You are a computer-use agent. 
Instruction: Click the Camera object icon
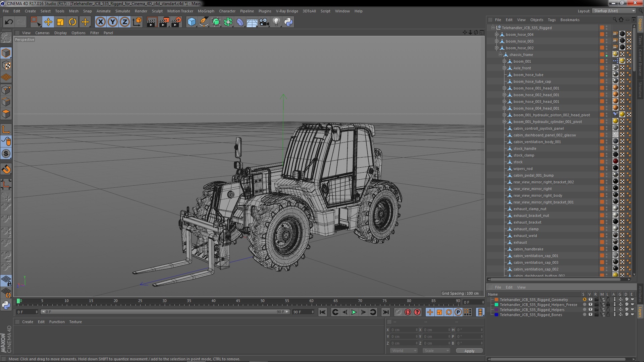pyautogui.click(x=264, y=22)
